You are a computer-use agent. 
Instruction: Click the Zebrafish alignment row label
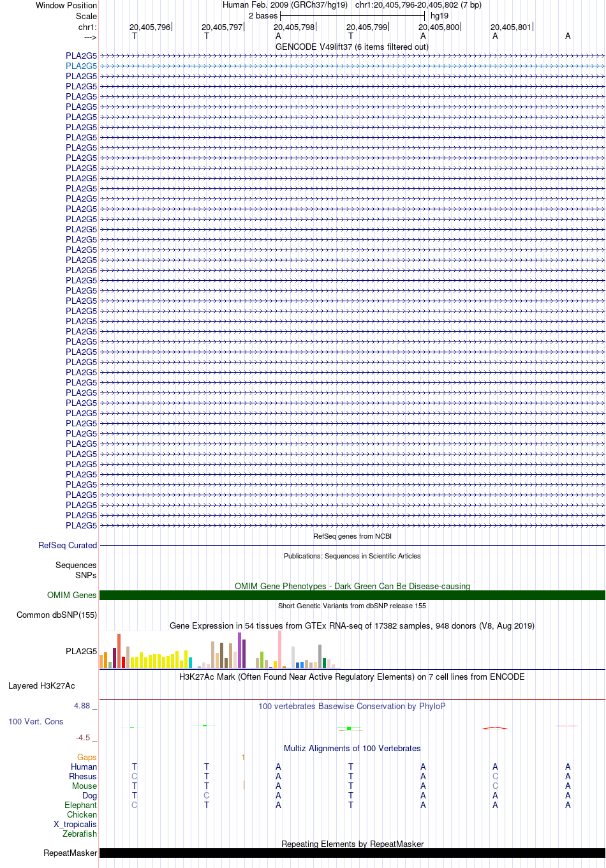click(80, 834)
